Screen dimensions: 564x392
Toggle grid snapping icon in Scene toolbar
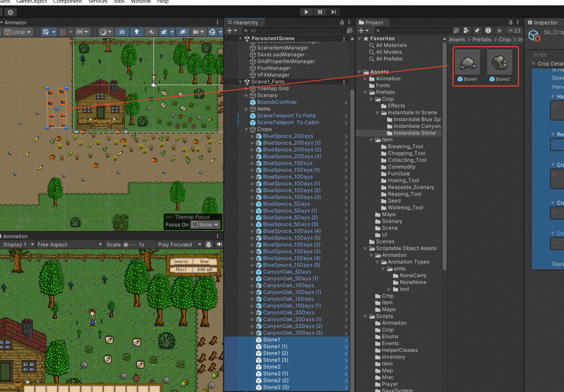[x=46, y=32]
